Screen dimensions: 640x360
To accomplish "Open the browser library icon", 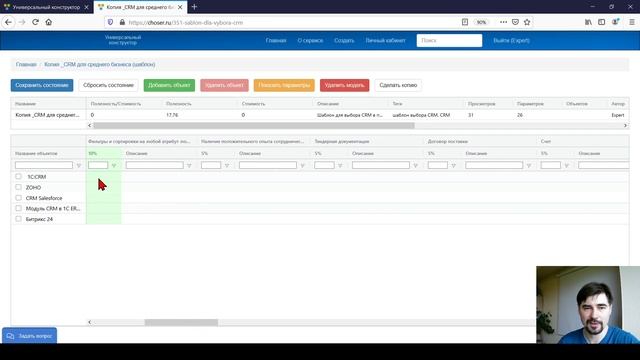I will pos(588,22).
